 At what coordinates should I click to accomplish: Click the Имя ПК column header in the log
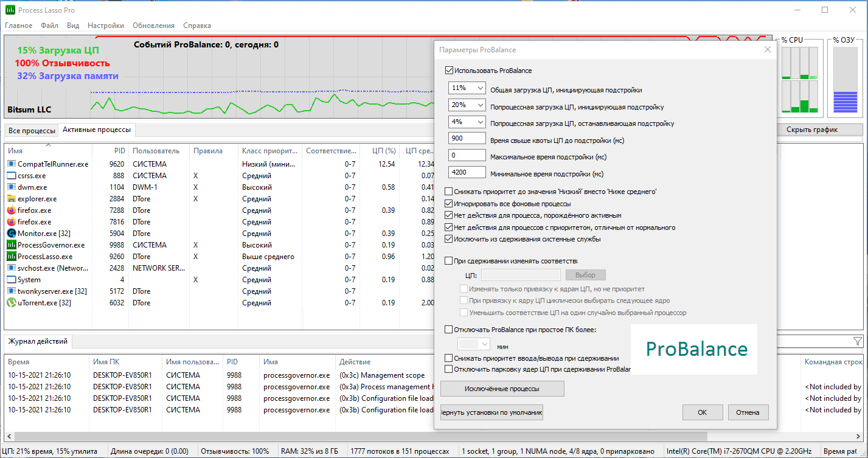[126, 362]
